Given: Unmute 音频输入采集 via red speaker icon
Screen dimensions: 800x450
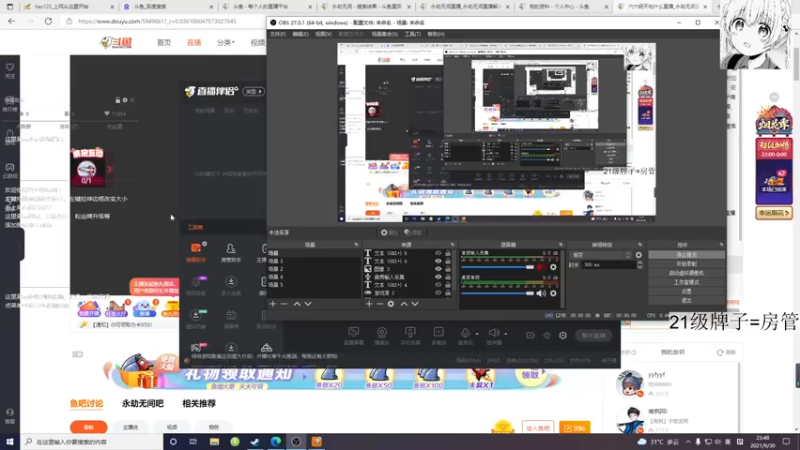Looking at the screenshot, I should pyautogui.click(x=541, y=267).
